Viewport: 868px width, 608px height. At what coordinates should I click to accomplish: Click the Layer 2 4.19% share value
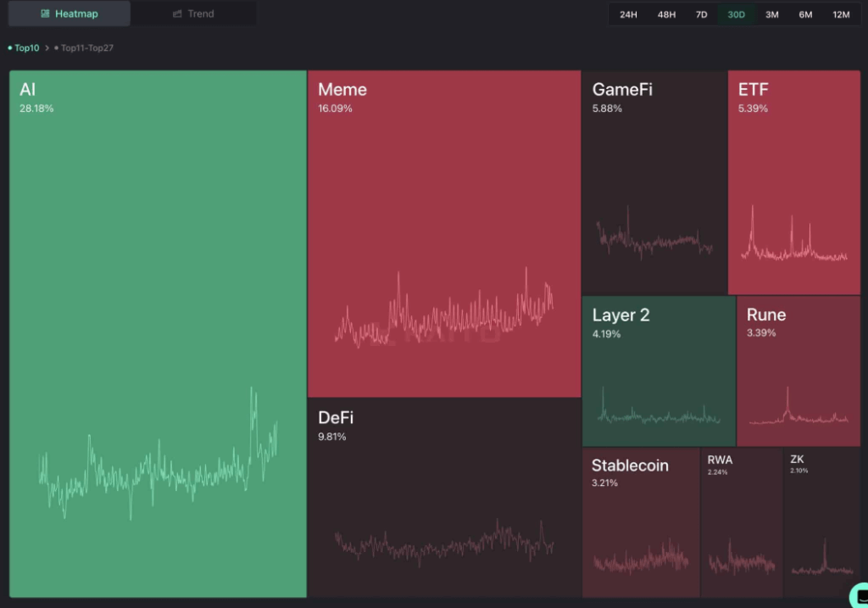606,334
